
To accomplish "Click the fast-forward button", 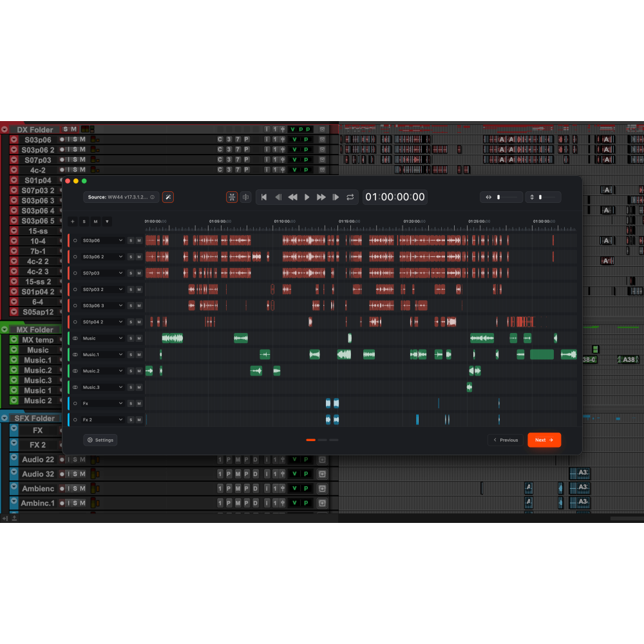I will (321, 197).
